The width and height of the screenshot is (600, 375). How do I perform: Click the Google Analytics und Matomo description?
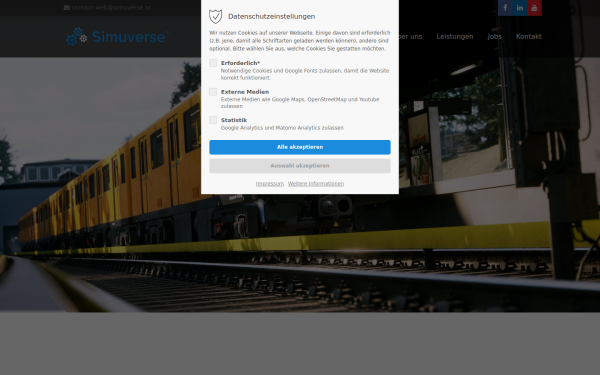click(x=282, y=128)
